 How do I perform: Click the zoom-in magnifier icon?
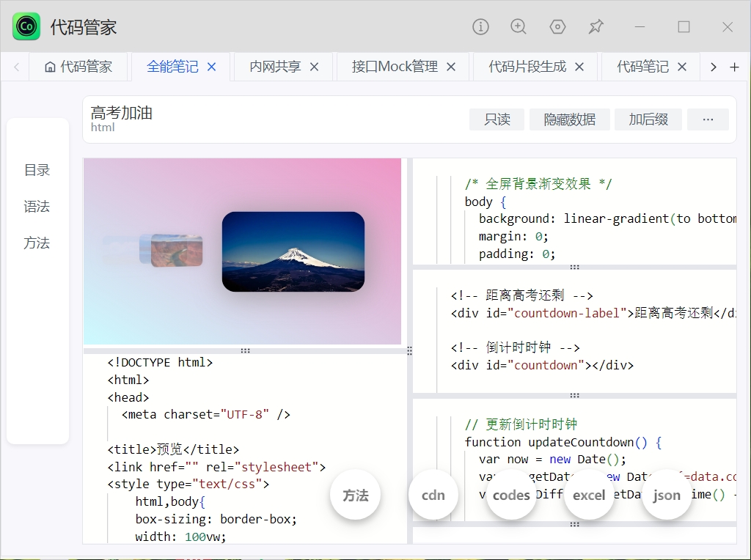point(519,27)
